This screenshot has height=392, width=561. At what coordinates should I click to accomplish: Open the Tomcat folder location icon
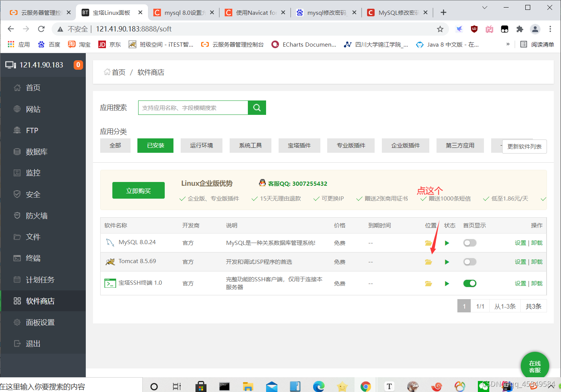[x=429, y=262]
